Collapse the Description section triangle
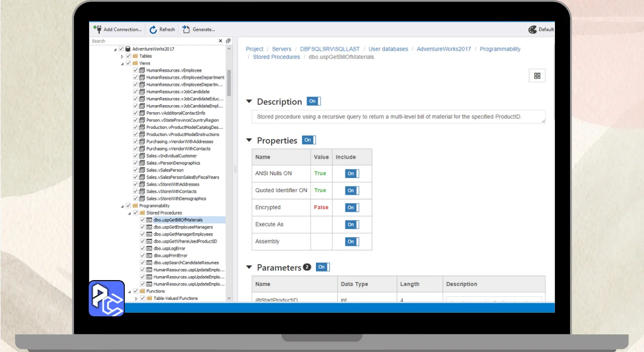The width and height of the screenshot is (644, 352). pyautogui.click(x=249, y=101)
